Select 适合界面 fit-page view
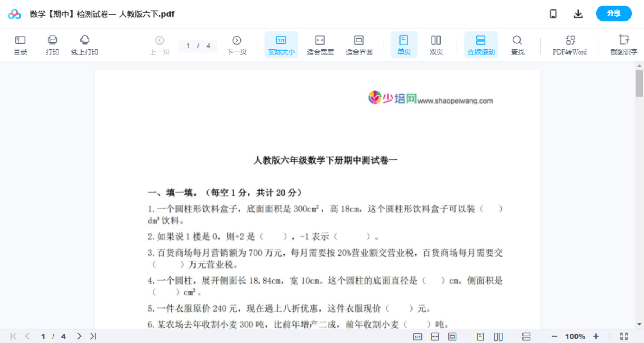644x343 pixels. (359, 45)
